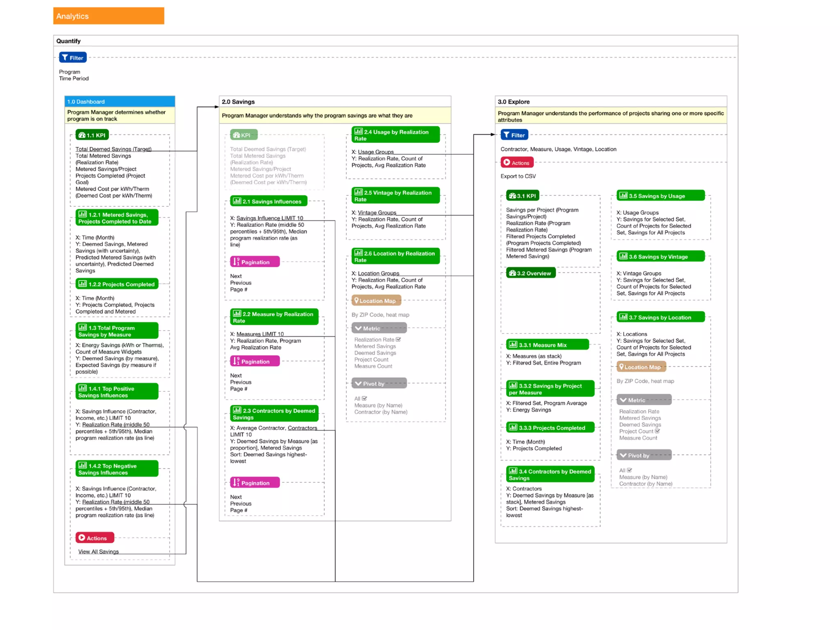Screen dimensions: 840x630
Task: Click the 1.1 KPI gauge icon
Action: (82, 135)
